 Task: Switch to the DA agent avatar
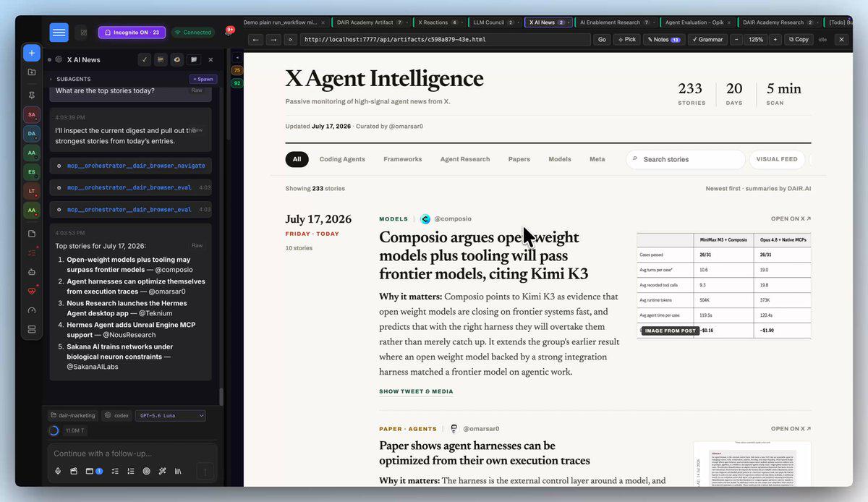[32, 133]
